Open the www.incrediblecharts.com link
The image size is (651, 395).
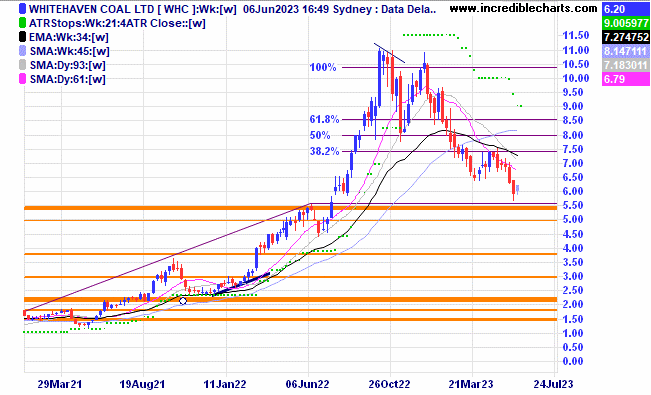pyautogui.click(x=524, y=8)
